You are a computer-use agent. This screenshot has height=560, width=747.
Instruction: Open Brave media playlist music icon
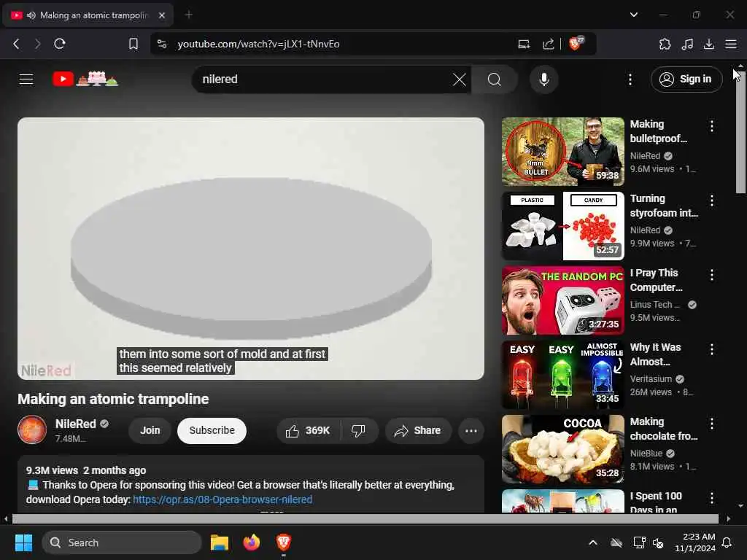pyautogui.click(x=687, y=44)
